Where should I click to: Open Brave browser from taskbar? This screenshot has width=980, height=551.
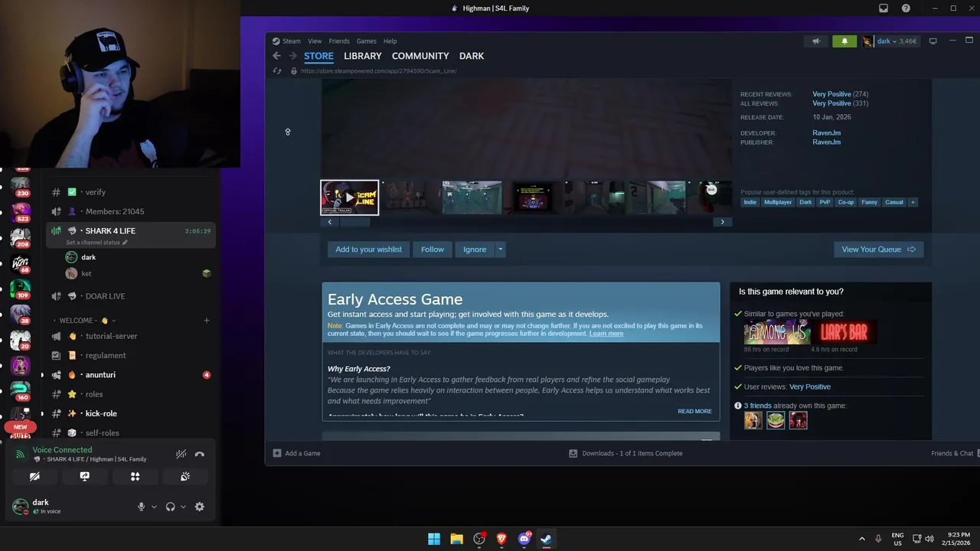pos(501,539)
